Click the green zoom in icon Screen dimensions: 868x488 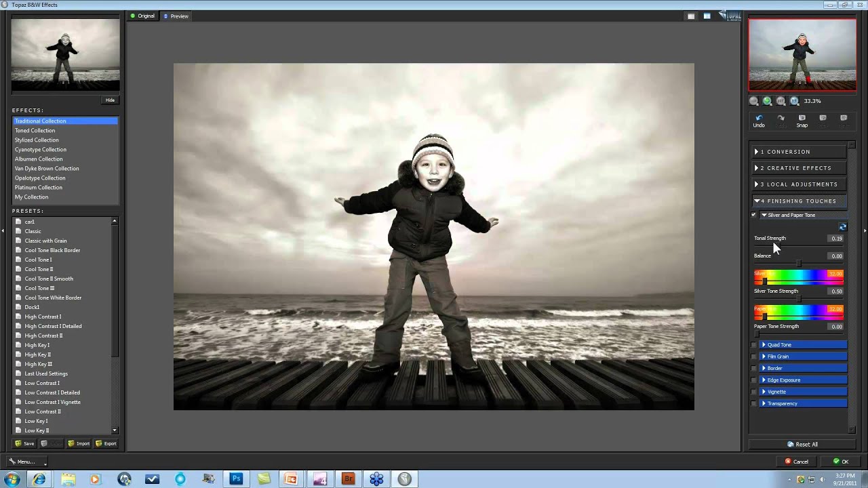(768, 101)
